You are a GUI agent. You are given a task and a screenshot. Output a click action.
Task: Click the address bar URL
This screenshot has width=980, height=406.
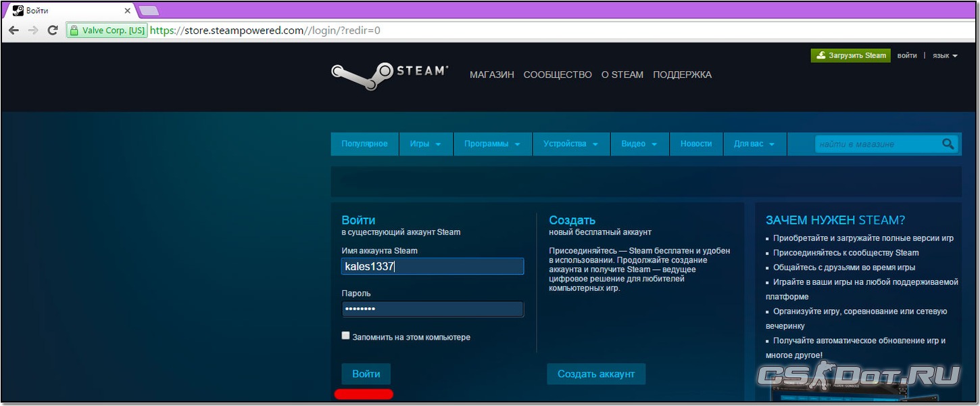point(265,30)
